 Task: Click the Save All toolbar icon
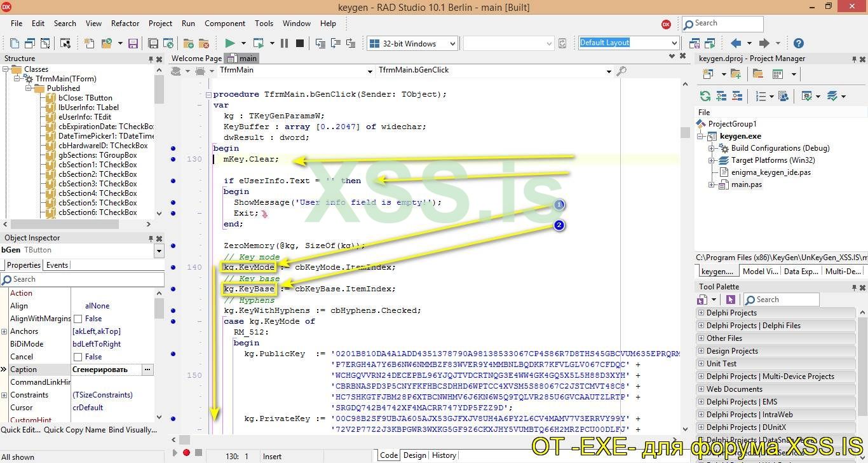(x=153, y=43)
